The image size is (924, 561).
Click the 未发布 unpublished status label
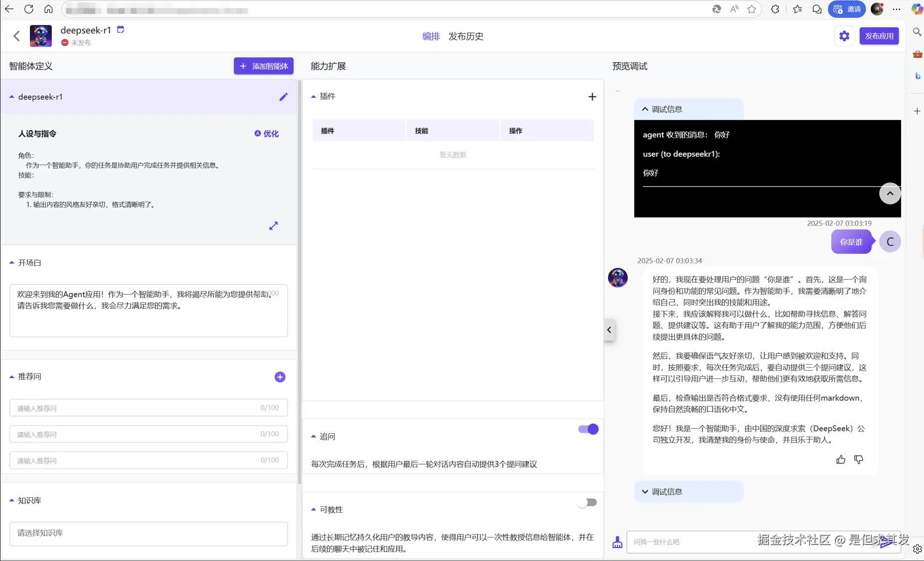point(81,43)
